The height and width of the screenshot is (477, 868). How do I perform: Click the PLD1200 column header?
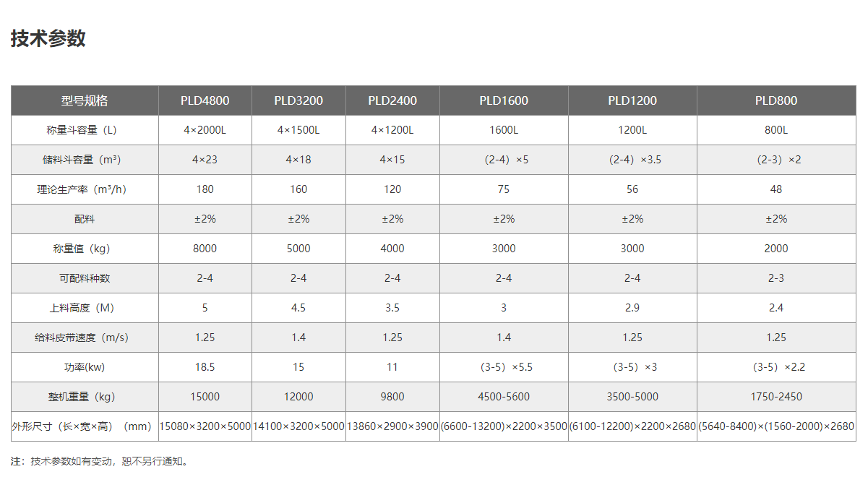click(632, 100)
